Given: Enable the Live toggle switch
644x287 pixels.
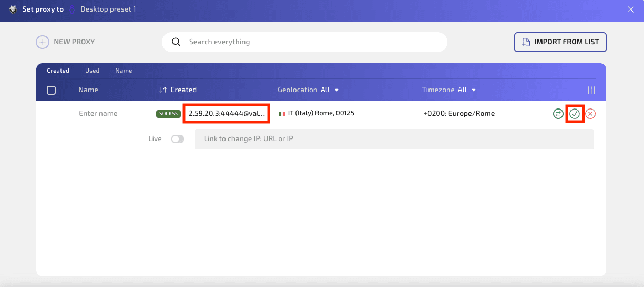Looking at the screenshot, I should tap(178, 139).
